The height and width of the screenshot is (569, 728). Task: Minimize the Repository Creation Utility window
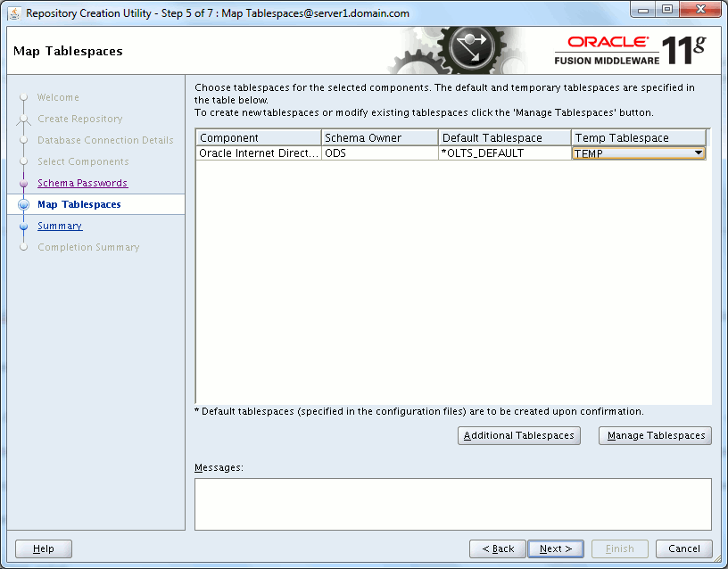[x=643, y=10]
